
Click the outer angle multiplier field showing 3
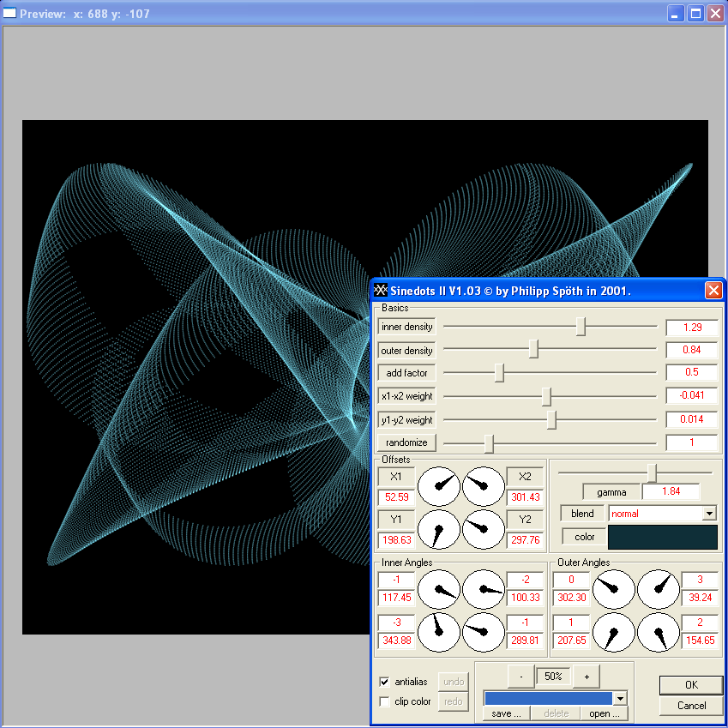click(700, 580)
